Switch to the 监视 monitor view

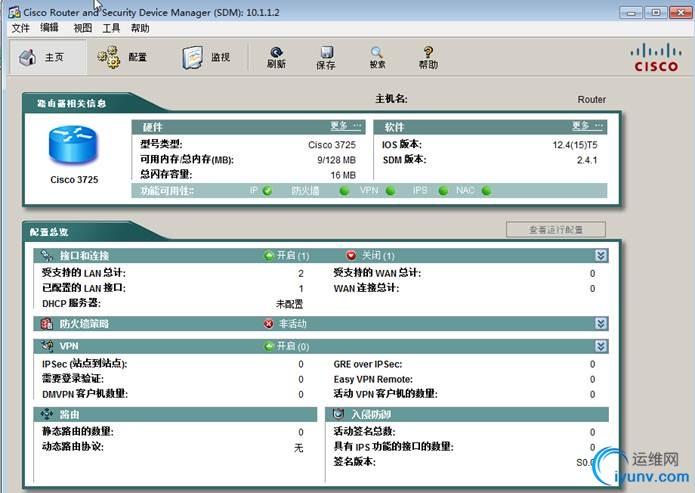206,57
